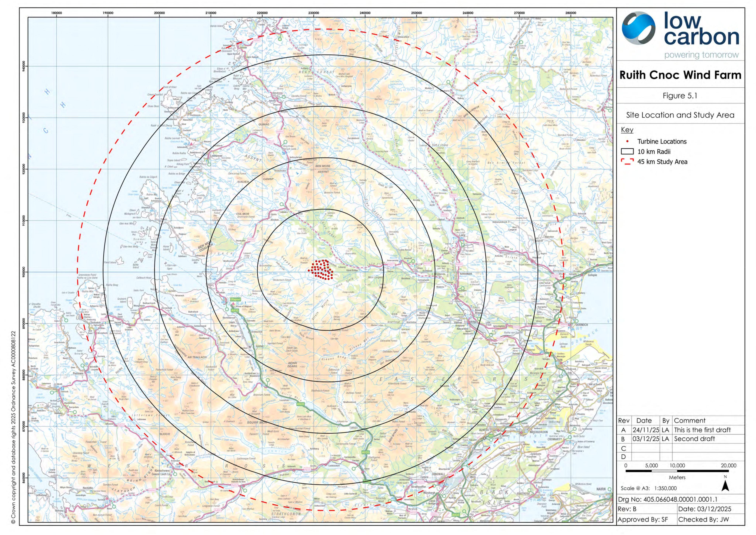The image size is (756, 535).
Task: Select the 'Figure 5.1' text
Action: [x=680, y=96]
